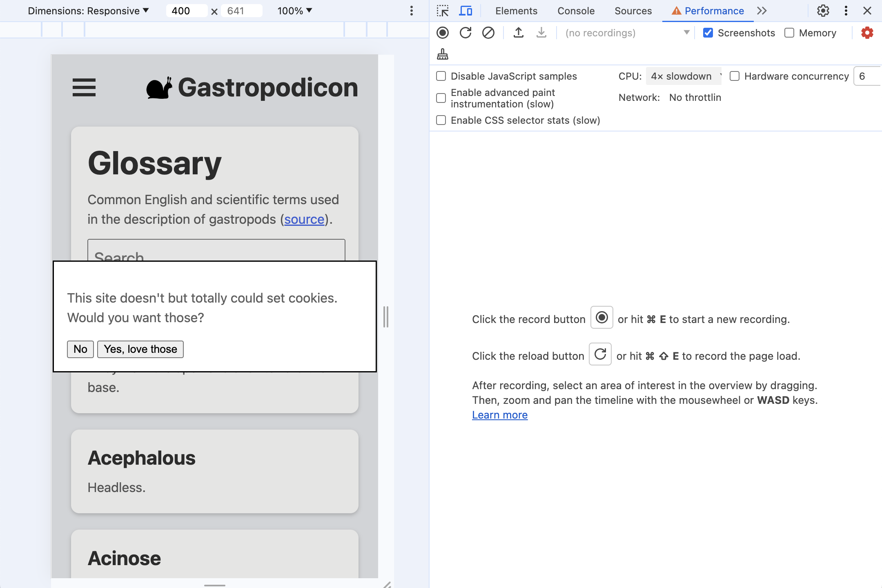Click the upload/export recording icon

519,33
